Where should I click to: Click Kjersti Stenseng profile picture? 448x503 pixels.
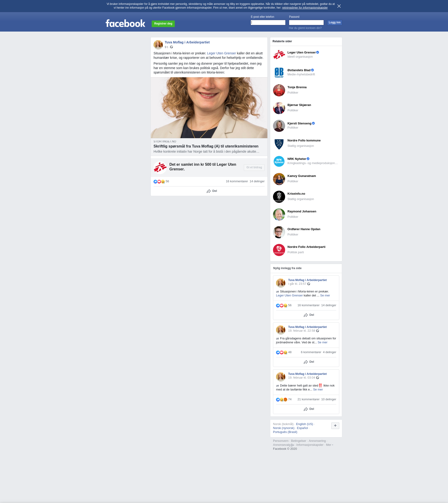tap(279, 126)
